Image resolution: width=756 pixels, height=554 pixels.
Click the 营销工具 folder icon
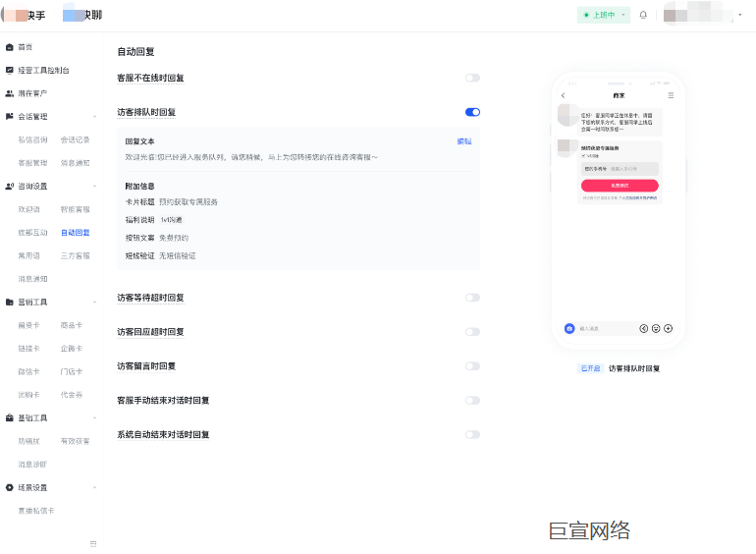pos(9,303)
